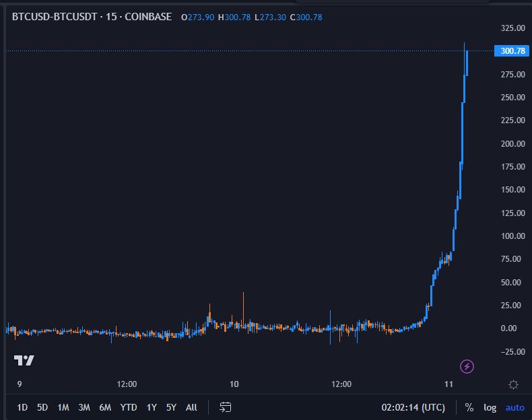Image resolution: width=532 pixels, height=420 pixels.
Task: Open chart settings gear icon
Action: pyautogui.click(x=513, y=385)
